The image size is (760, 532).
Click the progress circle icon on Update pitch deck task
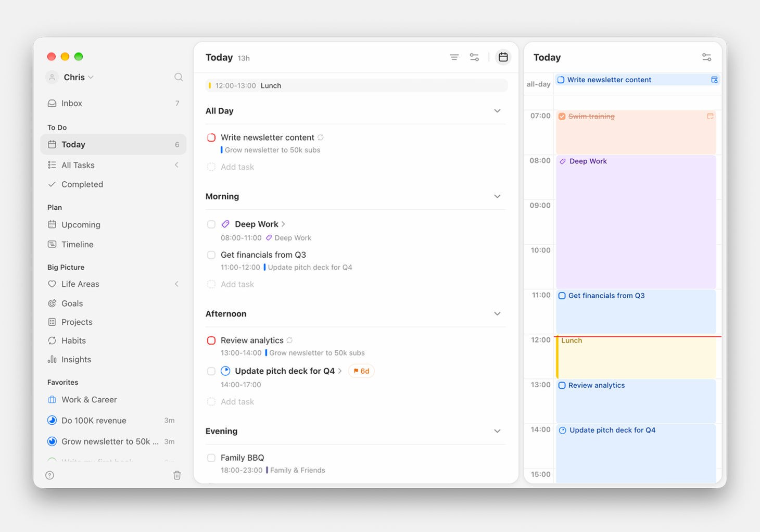coord(225,371)
